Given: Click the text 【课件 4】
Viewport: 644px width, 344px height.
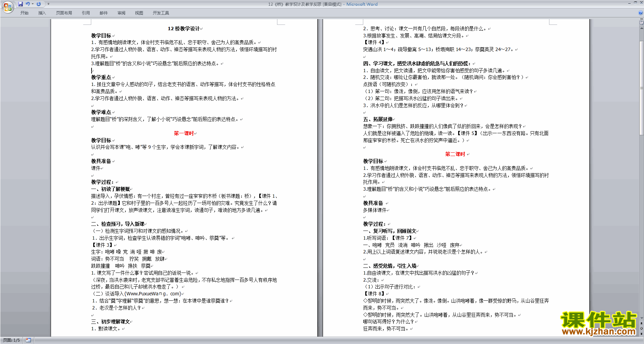Looking at the screenshot, I should pos(374,42).
